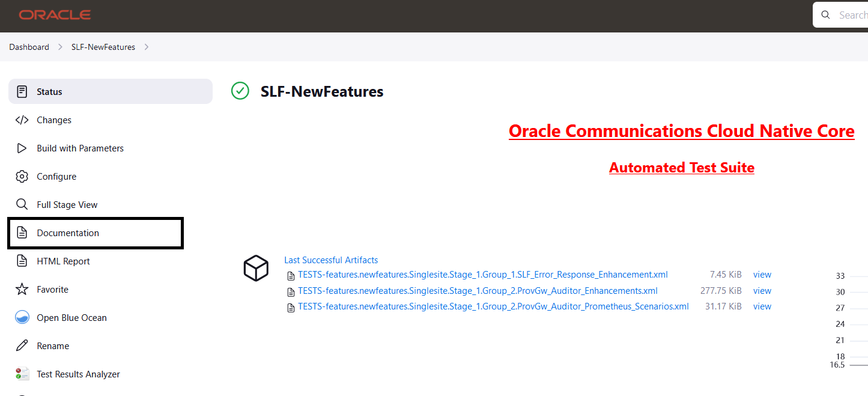This screenshot has height=396, width=868.
Task: Click file icon beside SLF_Error_Response_Enhancement.xml
Action: [291, 275]
